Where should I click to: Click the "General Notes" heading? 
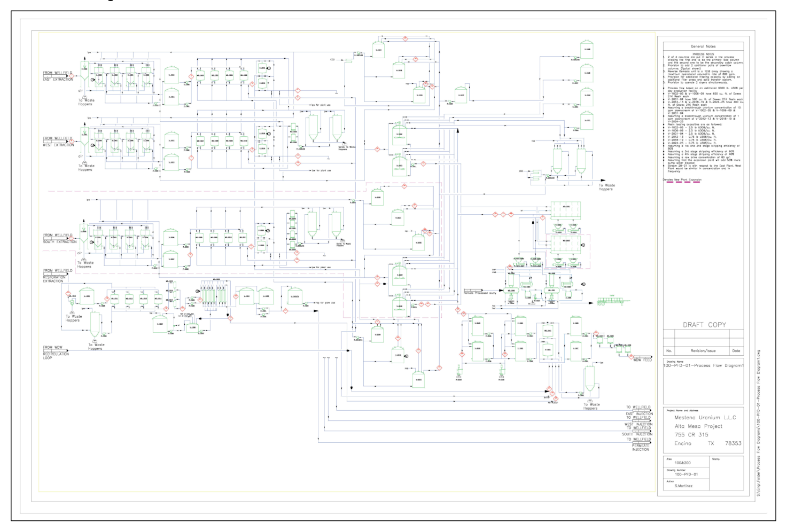pos(703,46)
